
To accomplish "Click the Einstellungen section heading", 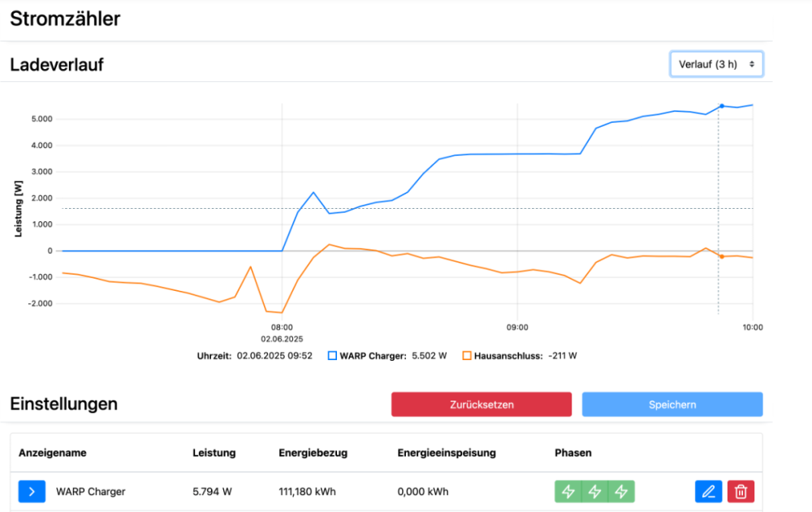I will click(63, 404).
